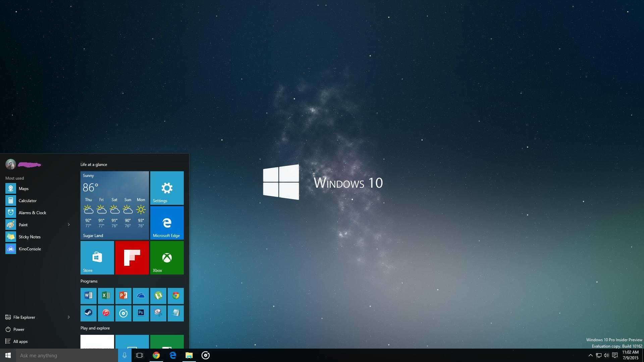The width and height of the screenshot is (644, 362).
Task: Open File Explorer from the taskbar
Action: tap(189, 356)
